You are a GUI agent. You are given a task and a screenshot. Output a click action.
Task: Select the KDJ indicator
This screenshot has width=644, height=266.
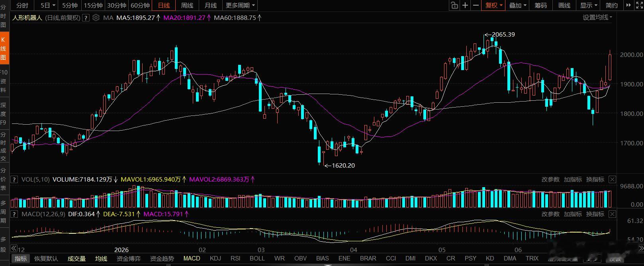pos(215,258)
